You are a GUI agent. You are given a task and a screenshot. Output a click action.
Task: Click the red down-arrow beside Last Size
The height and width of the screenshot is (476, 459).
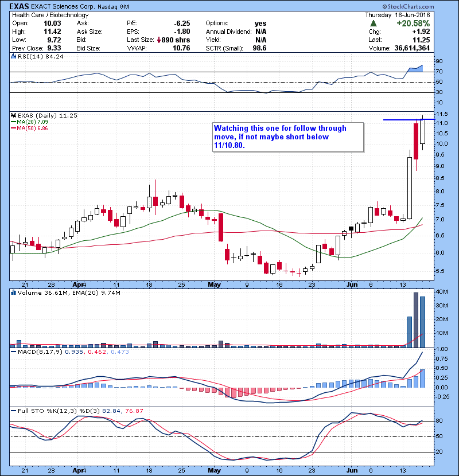point(159,40)
